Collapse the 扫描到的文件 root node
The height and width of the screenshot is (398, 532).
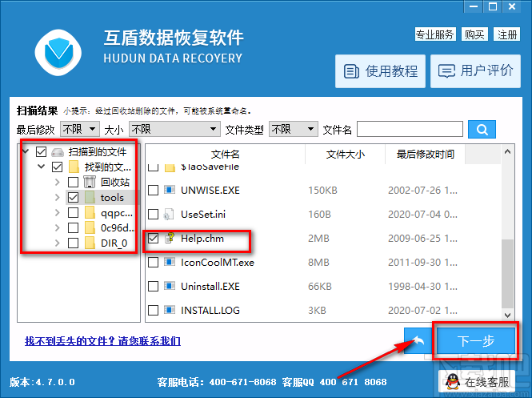coord(26,151)
